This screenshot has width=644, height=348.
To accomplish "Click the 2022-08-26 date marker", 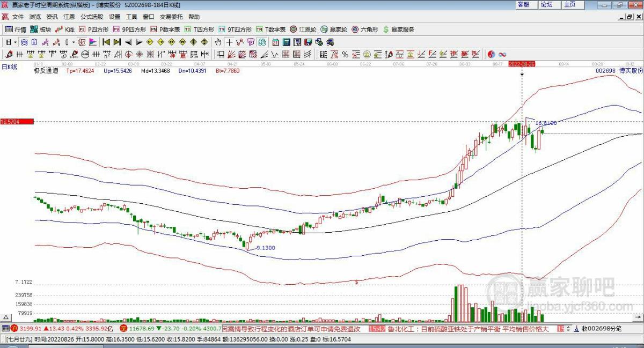I will tap(522, 63).
